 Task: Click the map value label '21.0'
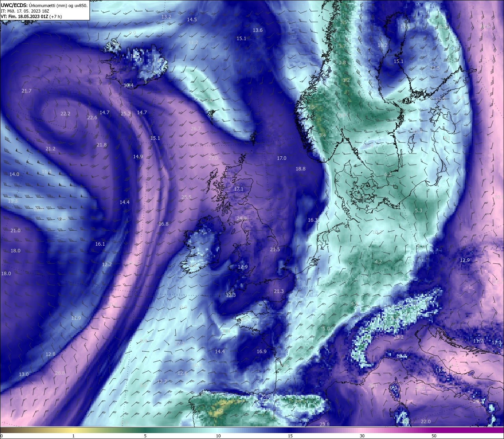(15, 231)
